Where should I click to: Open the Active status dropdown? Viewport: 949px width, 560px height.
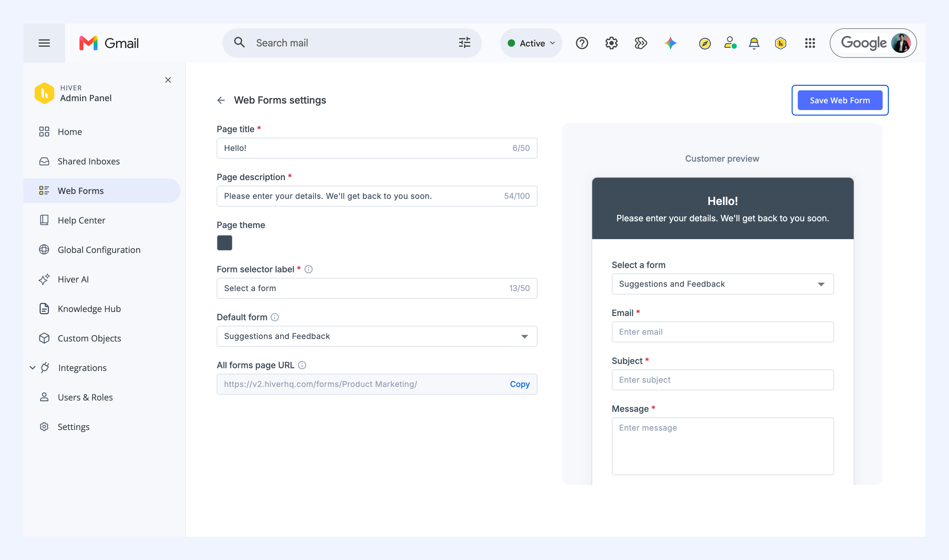[x=531, y=43]
